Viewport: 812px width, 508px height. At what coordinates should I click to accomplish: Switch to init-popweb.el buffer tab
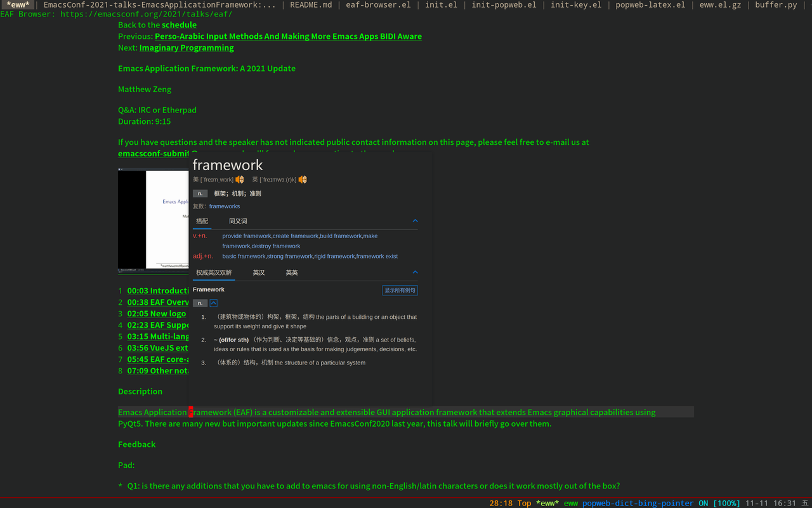[504, 4]
